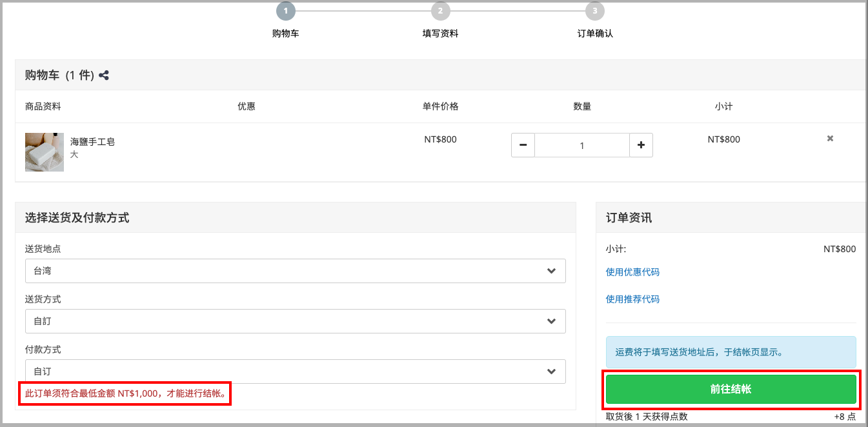Decrease quantity with the minus button
This screenshot has height=427, width=868.
click(x=523, y=145)
